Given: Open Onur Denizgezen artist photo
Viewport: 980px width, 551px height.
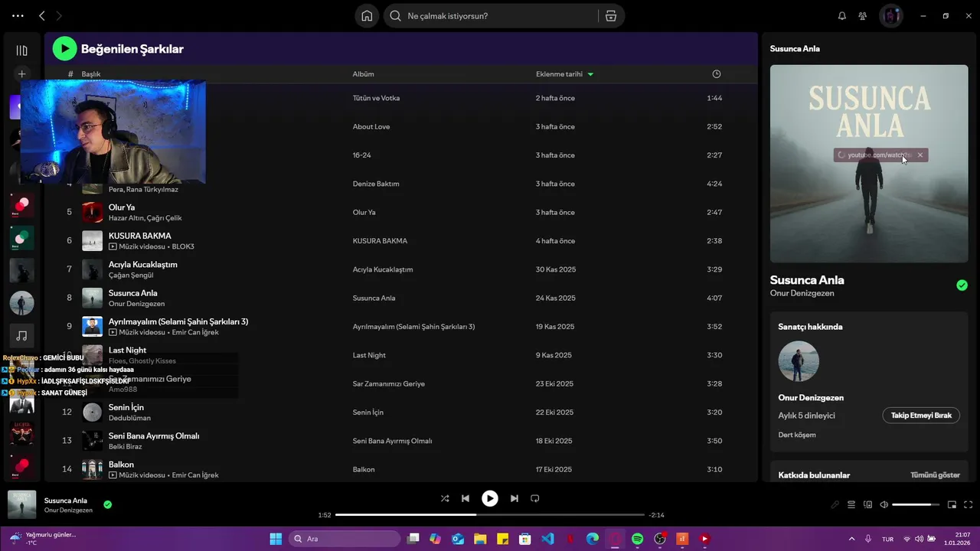Looking at the screenshot, I should [x=799, y=361].
